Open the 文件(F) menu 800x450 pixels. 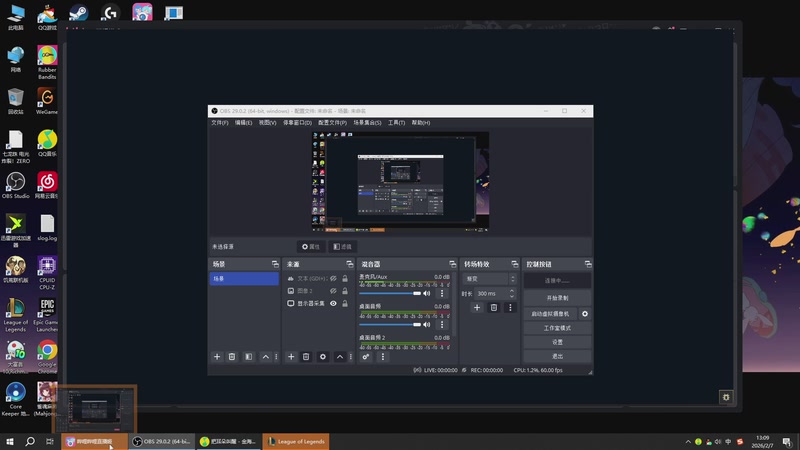point(219,123)
